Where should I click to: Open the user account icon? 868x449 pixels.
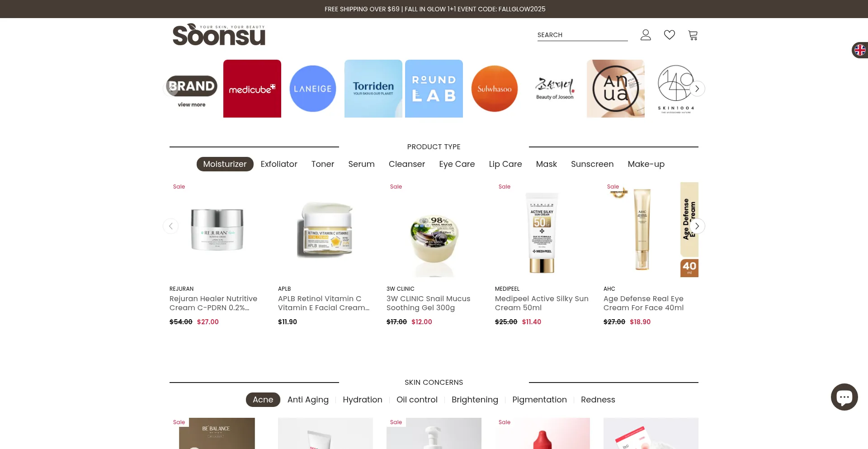coord(646,35)
